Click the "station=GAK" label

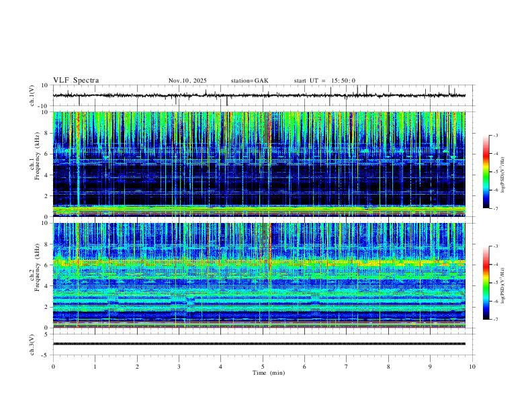coord(249,81)
